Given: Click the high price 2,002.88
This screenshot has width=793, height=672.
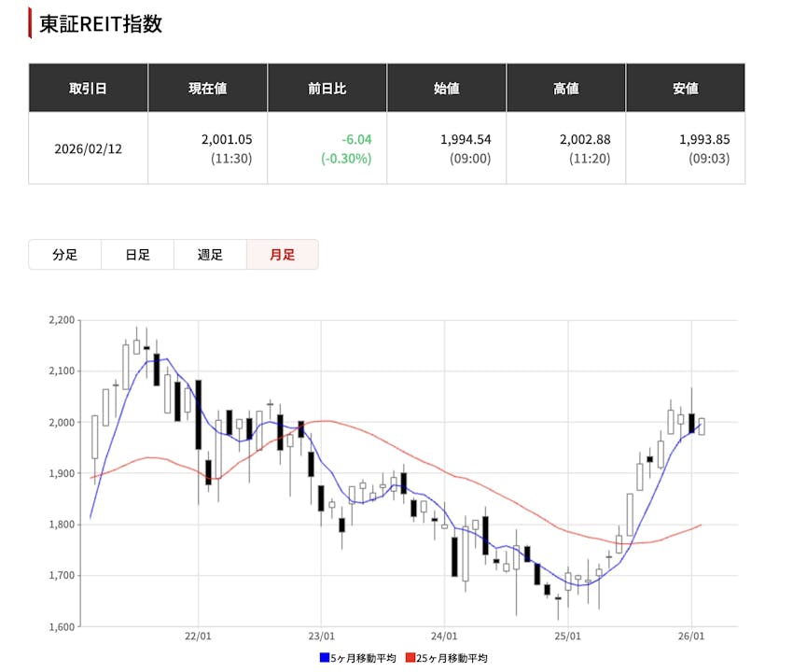Looking at the screenshot, I should 585,139.
